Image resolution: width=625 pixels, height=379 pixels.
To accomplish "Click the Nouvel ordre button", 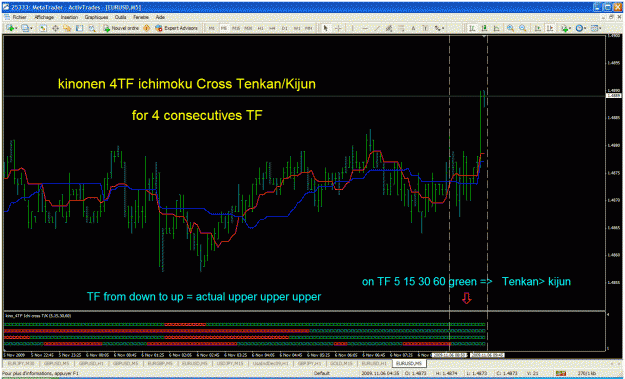I will 121,28.
